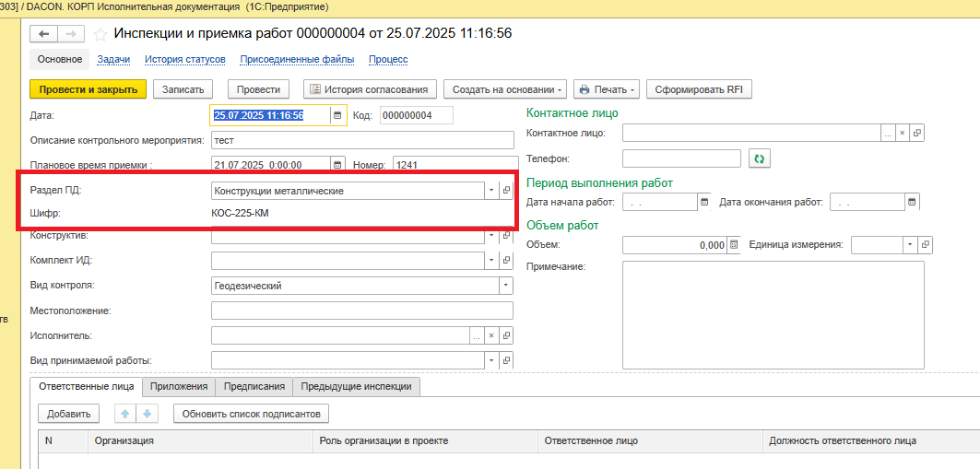Switch to the Предписания tab
980x469 pixels.
[254, 386]
